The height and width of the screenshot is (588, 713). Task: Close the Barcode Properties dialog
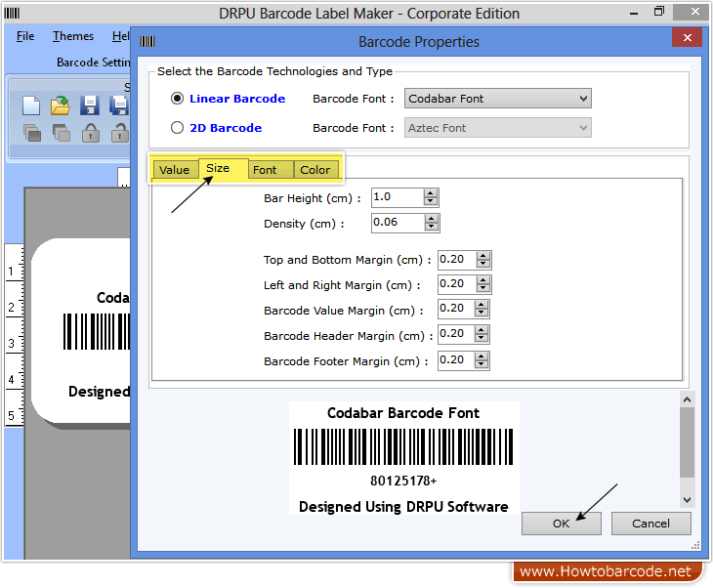687,37
